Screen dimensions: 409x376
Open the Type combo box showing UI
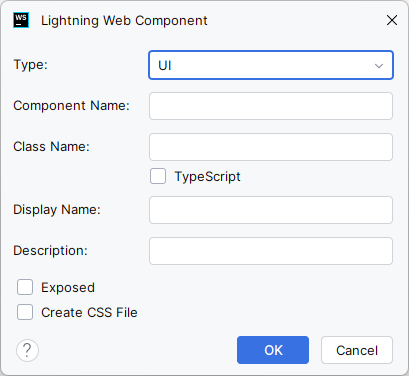tap(271, 65)
